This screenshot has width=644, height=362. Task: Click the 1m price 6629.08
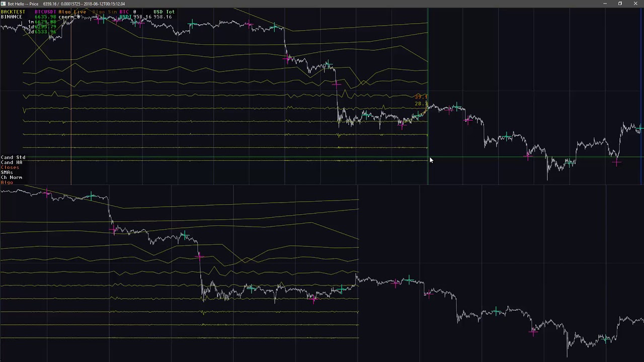pyautogui.click(x=45, y=22)
